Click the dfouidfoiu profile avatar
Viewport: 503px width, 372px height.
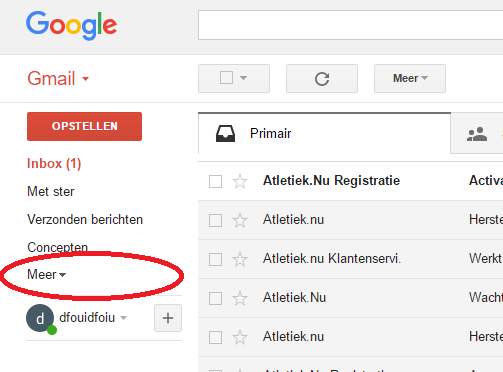click(x=40, y=318)
